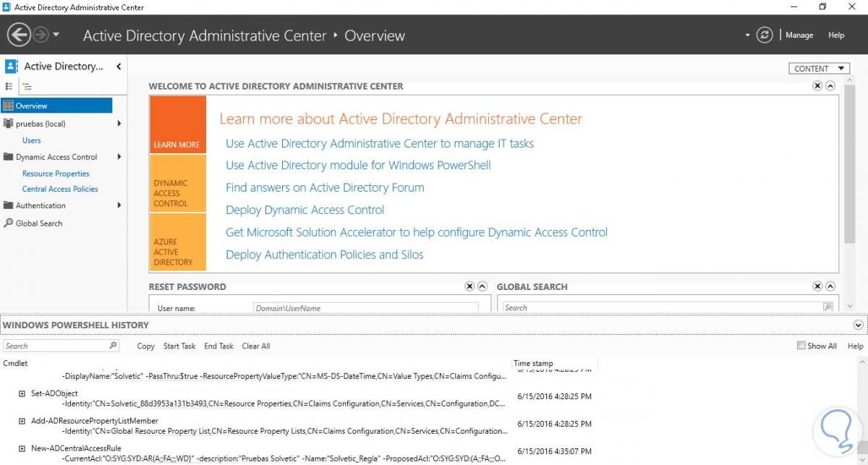Expand the Add-ADResourcePropertyListMember entry
The image size is (868, 465).
22,421
